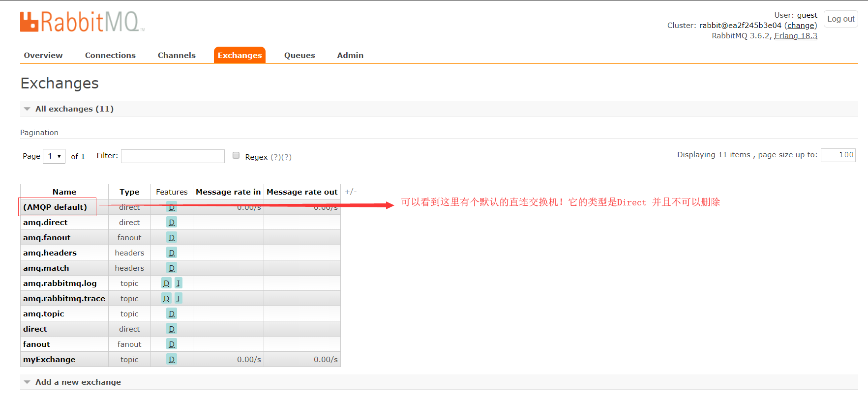Click the Message rate out column header

point(302,192)
